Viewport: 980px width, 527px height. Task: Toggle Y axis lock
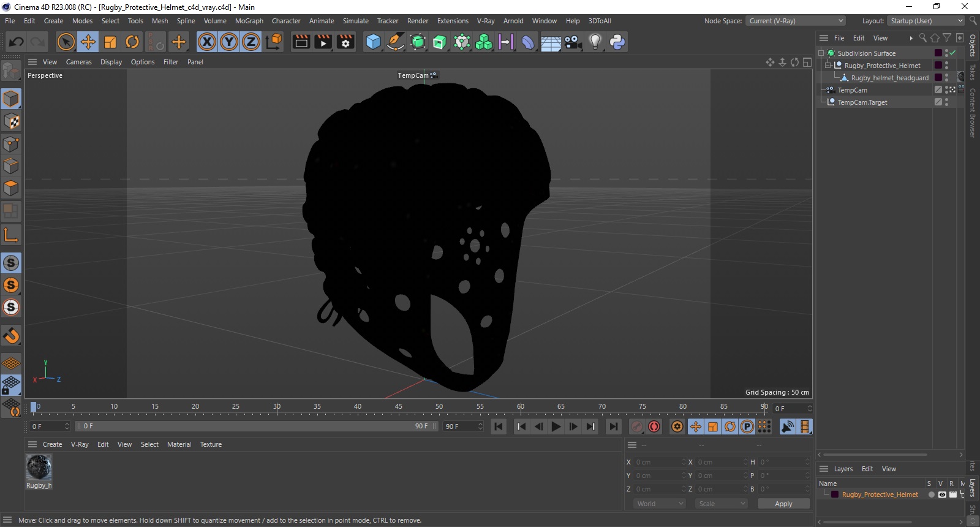coord(229,42)
